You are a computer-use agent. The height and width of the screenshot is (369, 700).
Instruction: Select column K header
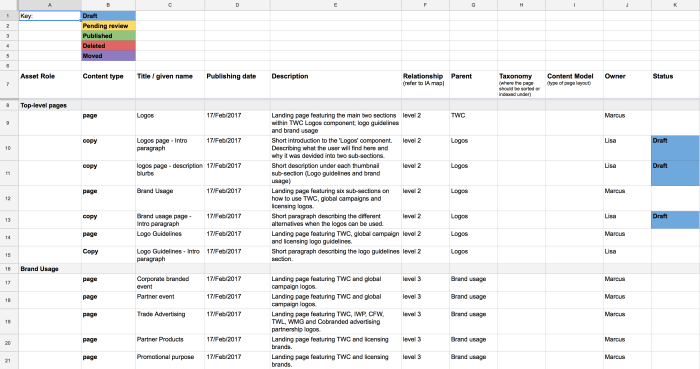(x=675, y=5)
